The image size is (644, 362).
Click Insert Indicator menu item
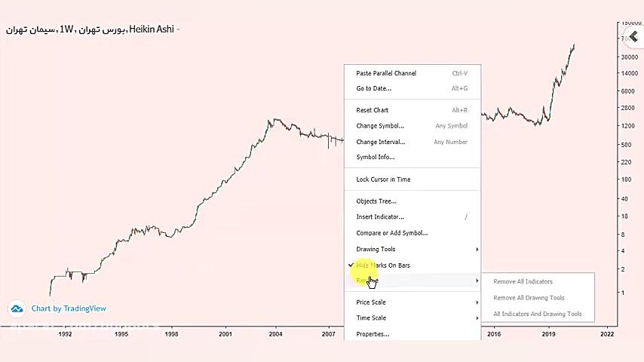[380, 217]
